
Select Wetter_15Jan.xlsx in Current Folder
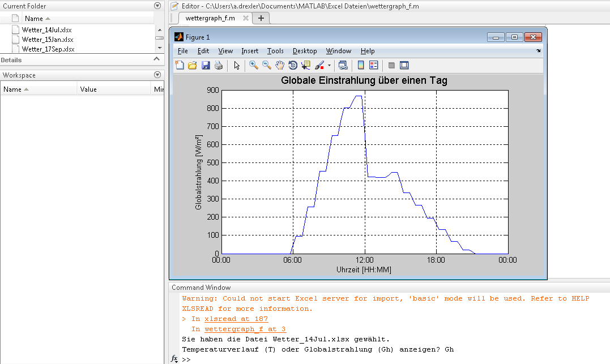(x=47, y=40)
